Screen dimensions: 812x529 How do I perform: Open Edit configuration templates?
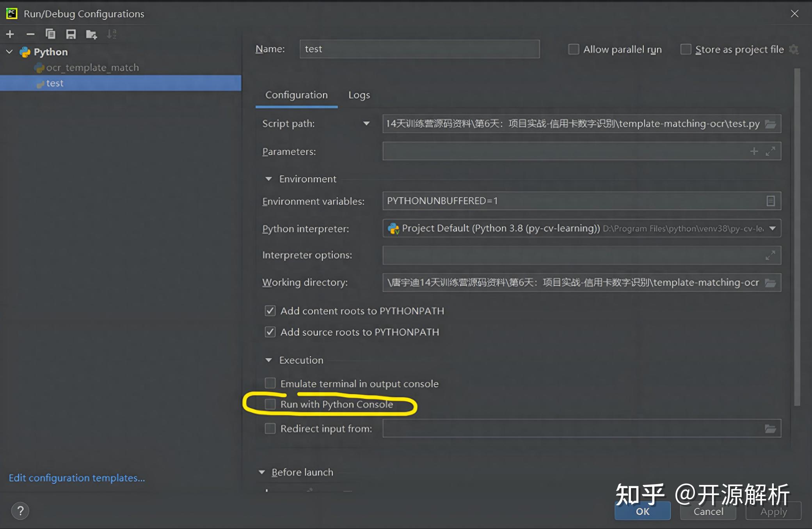(76, 478)
